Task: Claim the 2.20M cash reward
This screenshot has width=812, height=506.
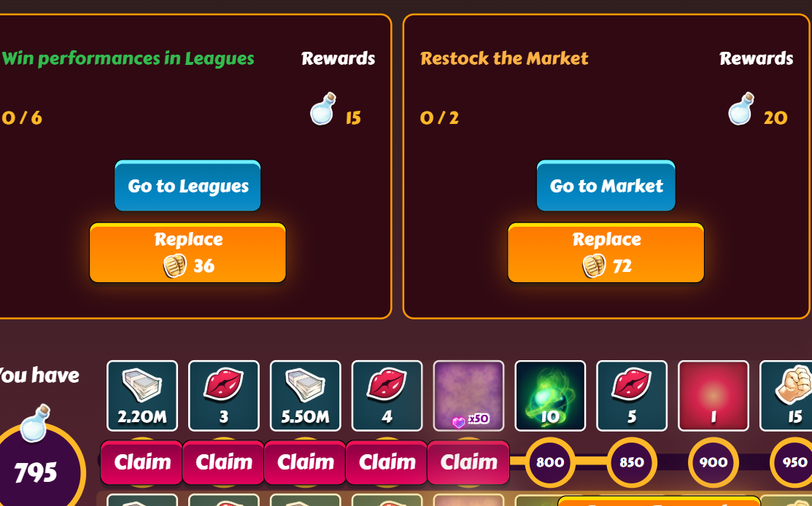Action: point(142,462)
